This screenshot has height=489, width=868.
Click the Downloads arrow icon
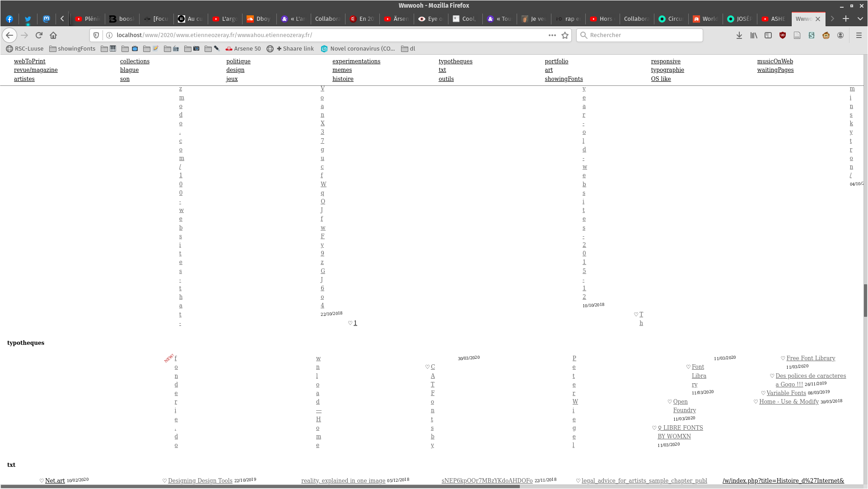click(739, 35)
